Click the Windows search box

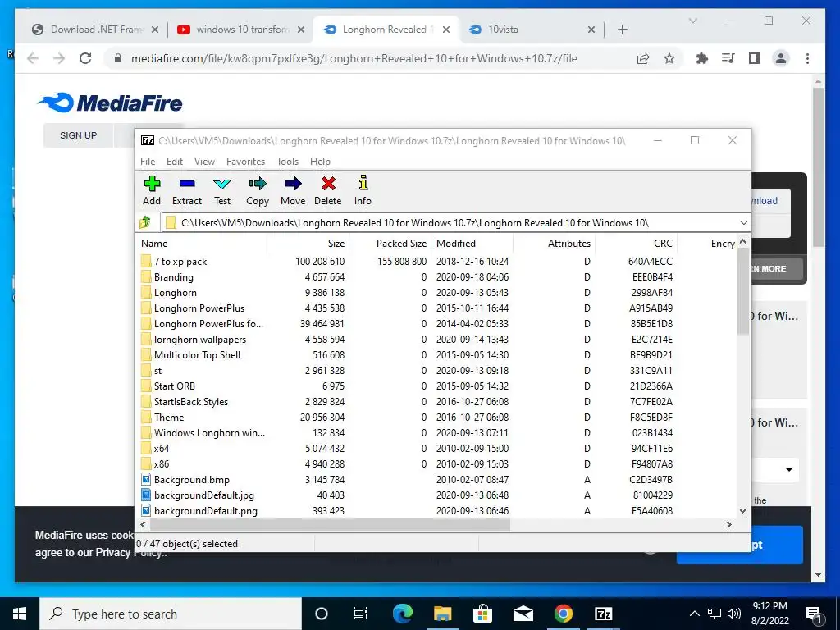(x=171, y=614)
